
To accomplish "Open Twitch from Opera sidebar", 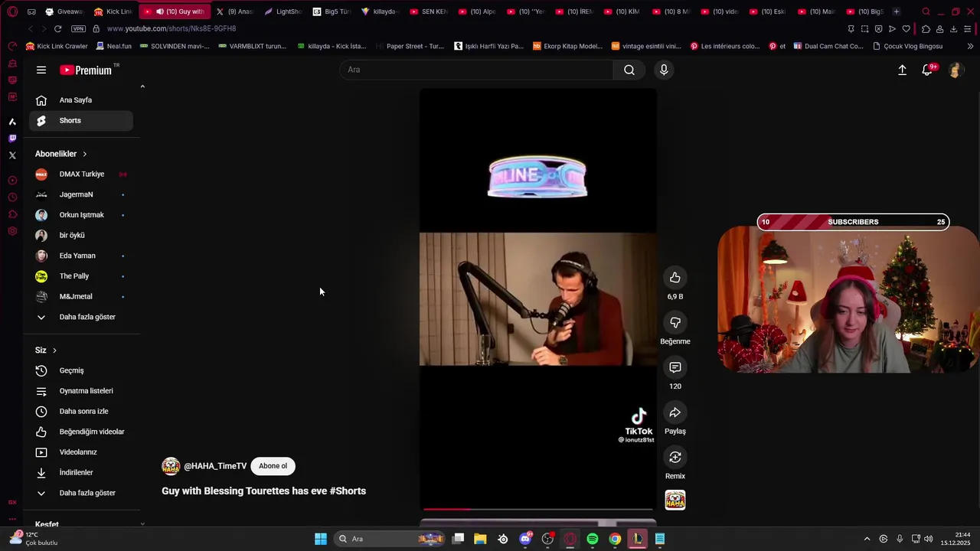I will click(x=12, y=139).
